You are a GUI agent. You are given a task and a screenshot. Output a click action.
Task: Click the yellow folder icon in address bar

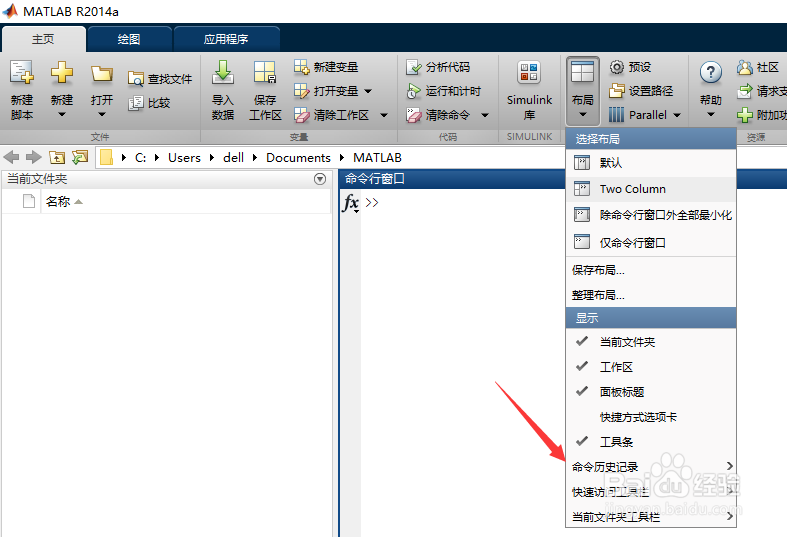tap(106, 158)
